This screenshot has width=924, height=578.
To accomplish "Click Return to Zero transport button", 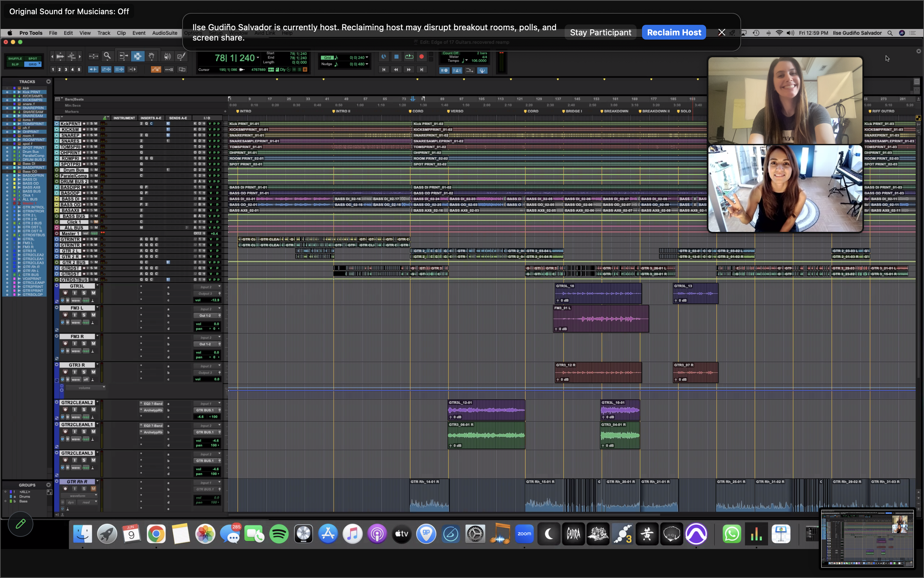I will point(384,70).
